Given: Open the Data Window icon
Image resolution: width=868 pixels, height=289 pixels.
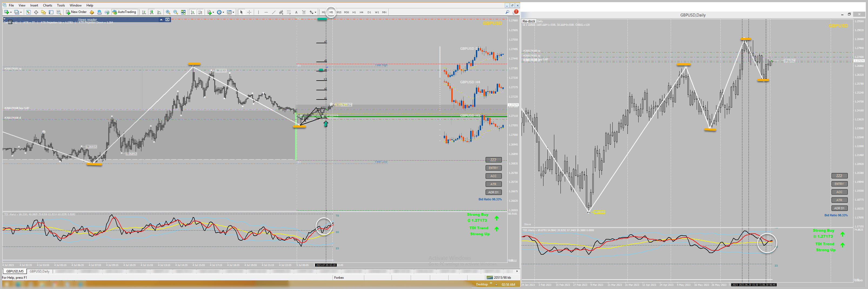Looking at the screenshot, I should point(36,12).
